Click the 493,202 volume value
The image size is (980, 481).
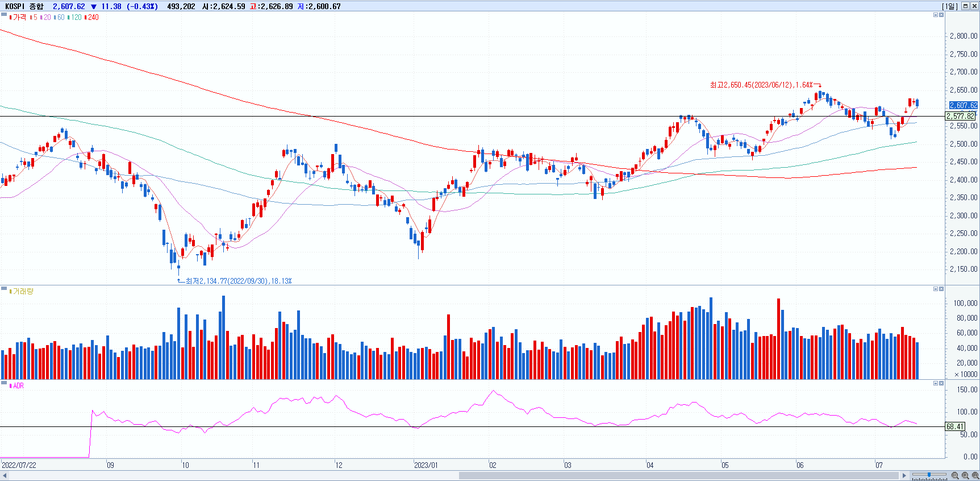(x=181, y=6)
